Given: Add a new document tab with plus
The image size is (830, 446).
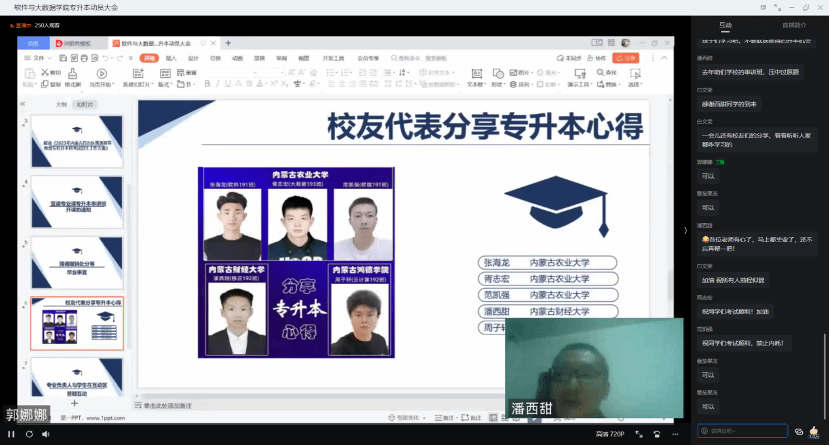Looking at the screenshot, I should coord(228,43).
